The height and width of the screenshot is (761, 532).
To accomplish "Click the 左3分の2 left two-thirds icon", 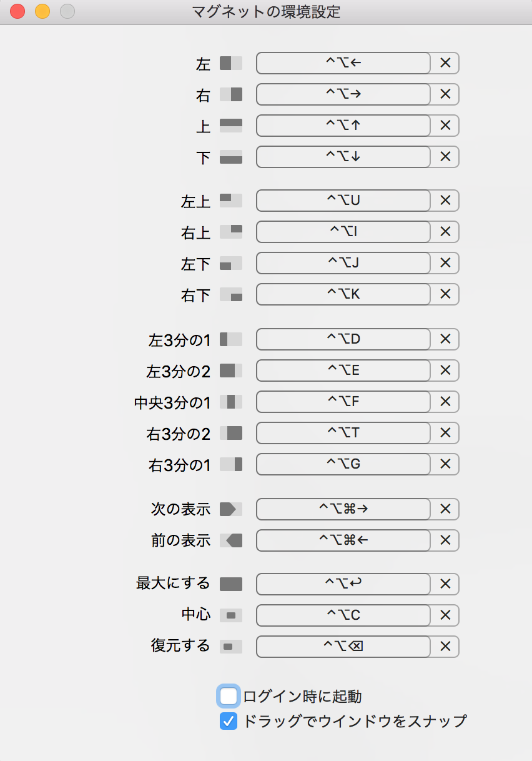I will (x=230, y=371).
